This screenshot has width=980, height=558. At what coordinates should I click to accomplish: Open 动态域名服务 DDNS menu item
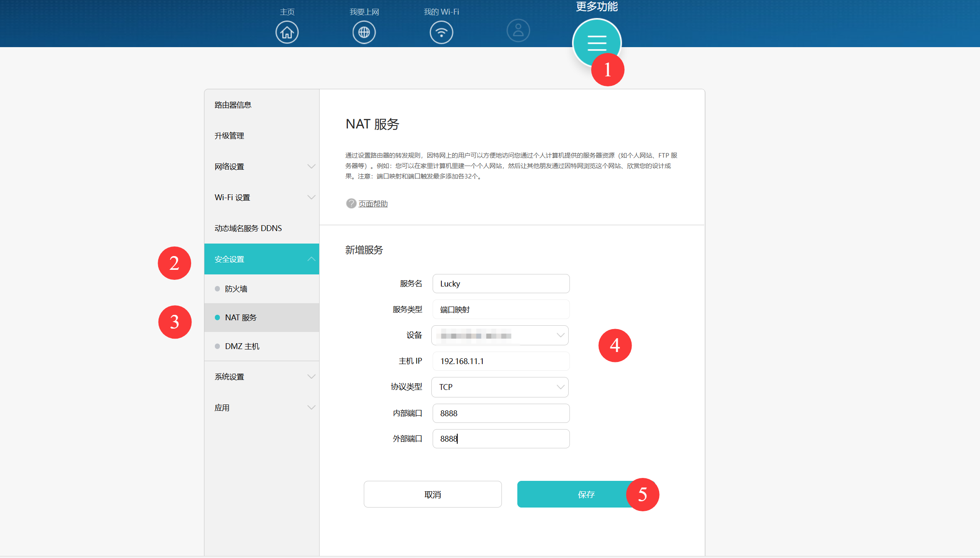click(248, 228)
